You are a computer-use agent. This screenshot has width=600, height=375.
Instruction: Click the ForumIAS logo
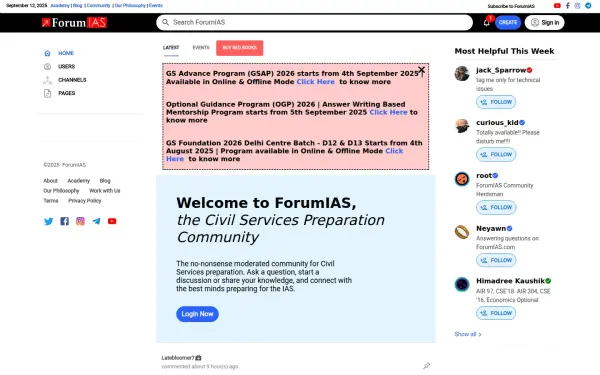click(74, 23)
